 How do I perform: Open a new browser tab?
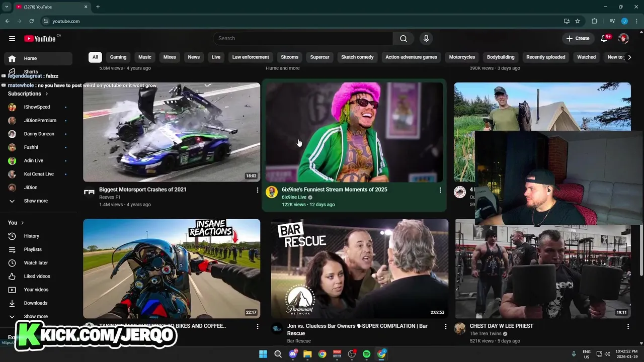pyautogui.click(x=98, y=7)
